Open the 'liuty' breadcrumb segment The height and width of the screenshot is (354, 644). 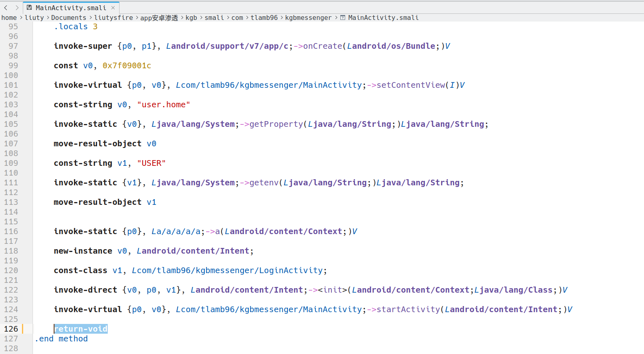coord(34,18)
